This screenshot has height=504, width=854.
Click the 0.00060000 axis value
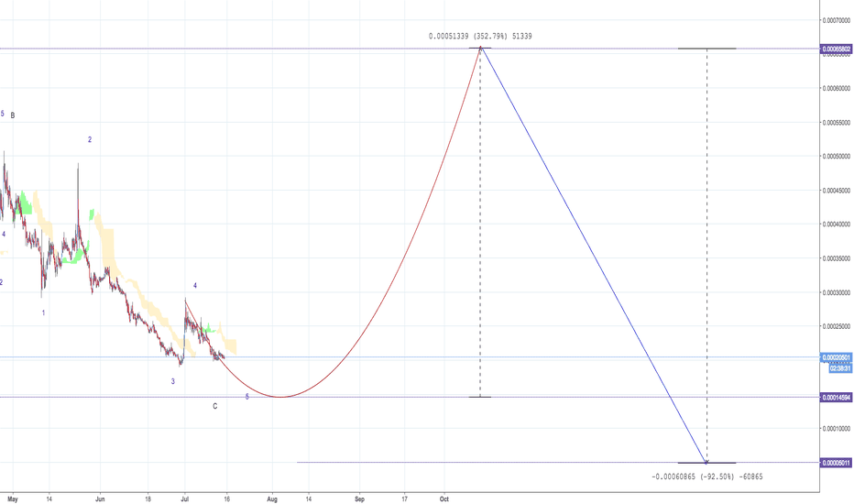tap(836, 88)
